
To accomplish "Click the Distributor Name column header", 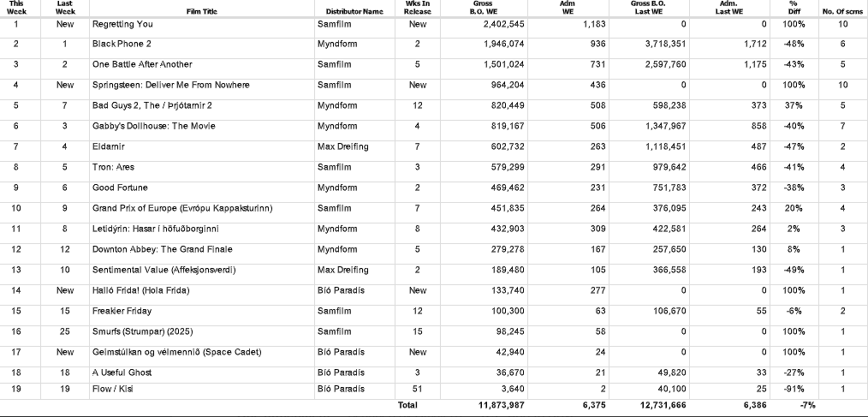I will [354, 11].
